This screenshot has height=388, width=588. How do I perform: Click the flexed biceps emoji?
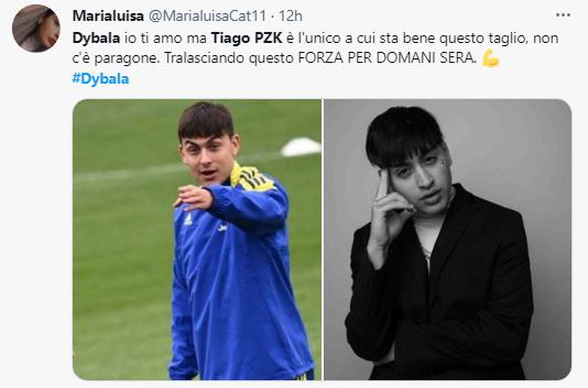pos(490,58)
